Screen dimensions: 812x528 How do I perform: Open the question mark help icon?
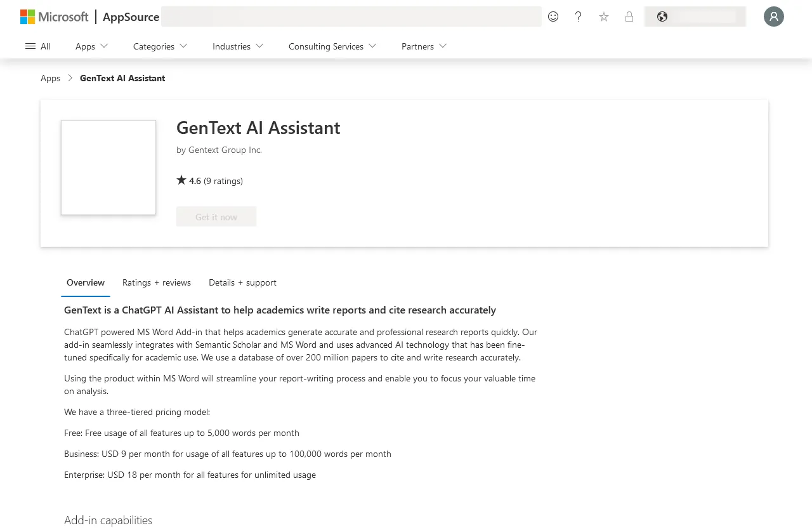click(x=578, y=16)
